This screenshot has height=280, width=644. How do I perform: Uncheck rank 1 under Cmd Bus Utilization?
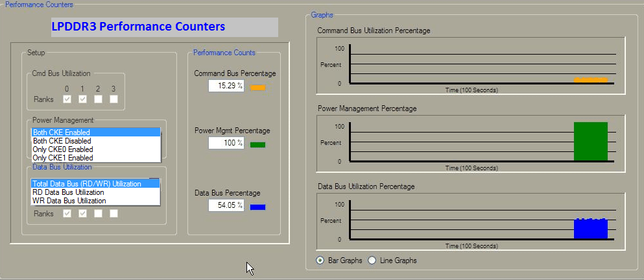(x=82, y=99)
